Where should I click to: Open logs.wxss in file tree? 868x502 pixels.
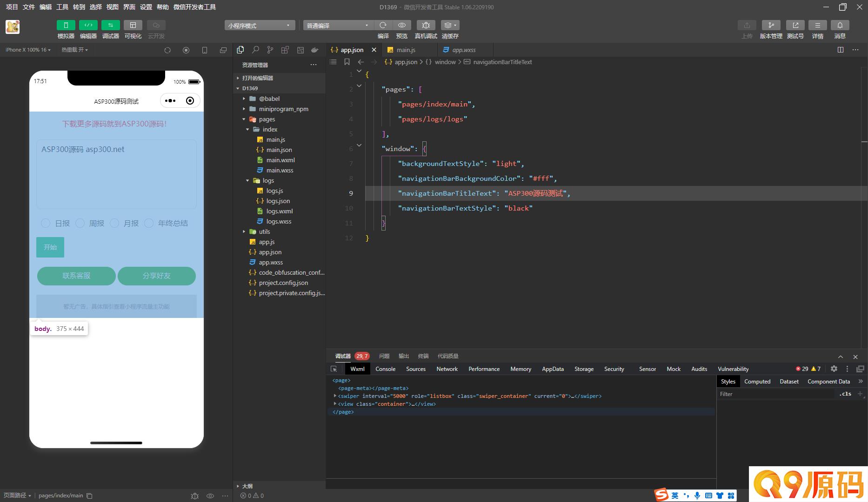coord(279,221)
